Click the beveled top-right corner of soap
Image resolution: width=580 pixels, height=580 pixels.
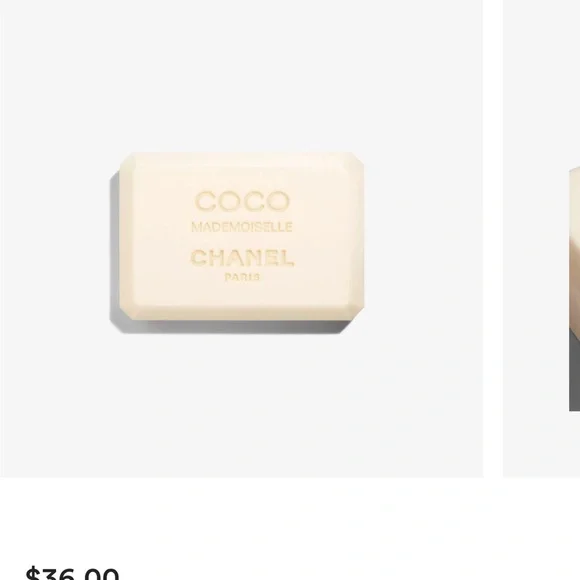click(x=357, y=160)
